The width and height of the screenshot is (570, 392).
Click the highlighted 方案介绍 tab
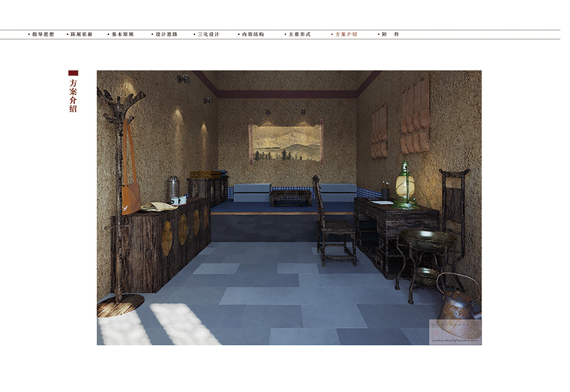click(346, 34)
